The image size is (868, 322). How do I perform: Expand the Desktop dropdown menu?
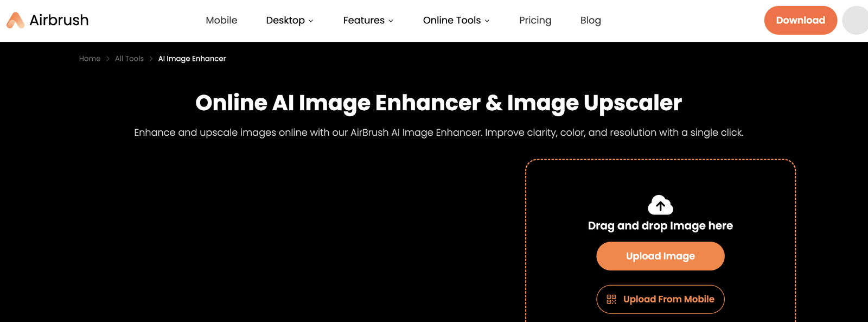tap(290, 20)
